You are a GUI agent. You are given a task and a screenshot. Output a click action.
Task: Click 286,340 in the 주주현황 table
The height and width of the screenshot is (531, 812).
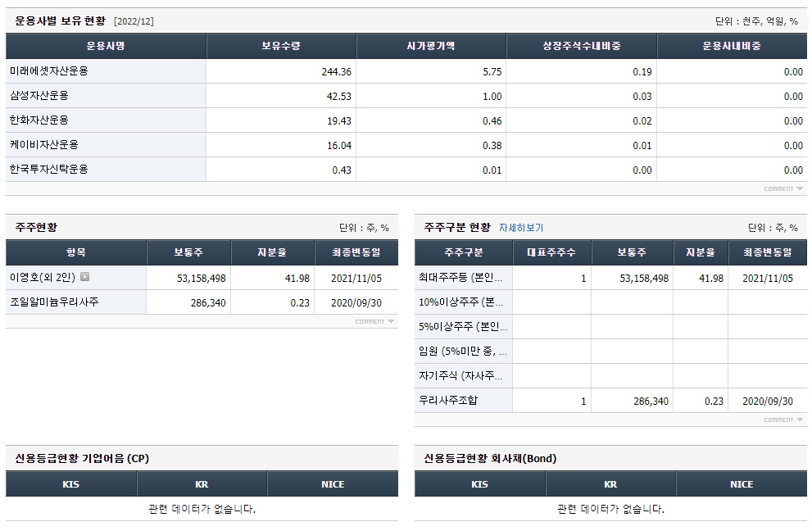(x=208, y=303)
